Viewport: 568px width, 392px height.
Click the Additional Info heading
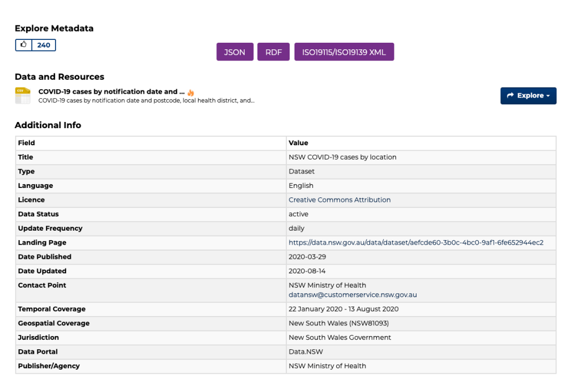coord(48,125)
